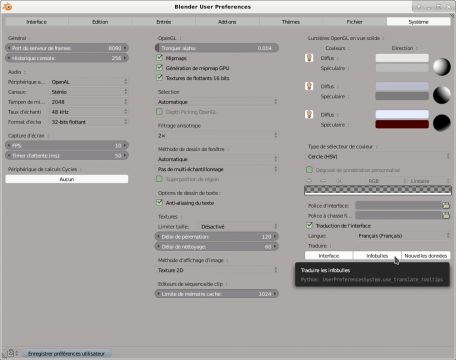Open color picker type Cercle (HSV) dropdown

pyautogui.click(x=378, y=156)
